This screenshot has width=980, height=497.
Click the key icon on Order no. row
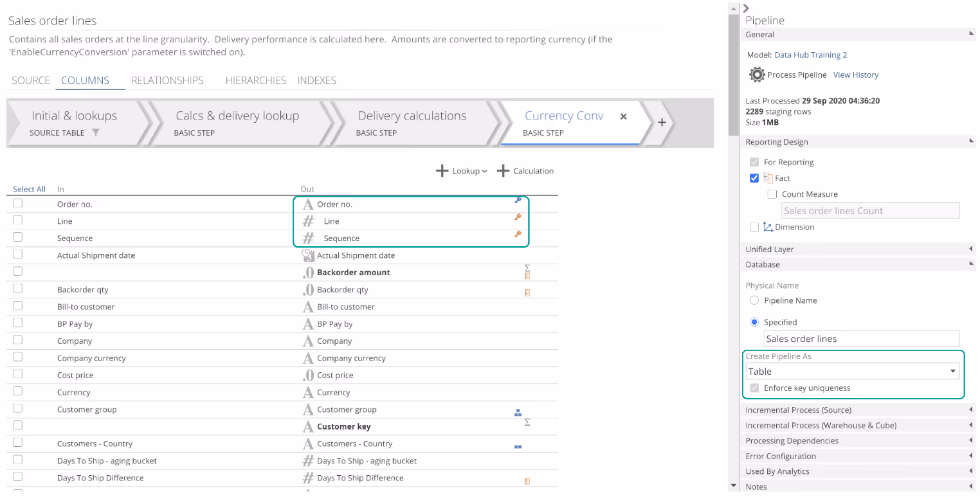coord(518,200)
